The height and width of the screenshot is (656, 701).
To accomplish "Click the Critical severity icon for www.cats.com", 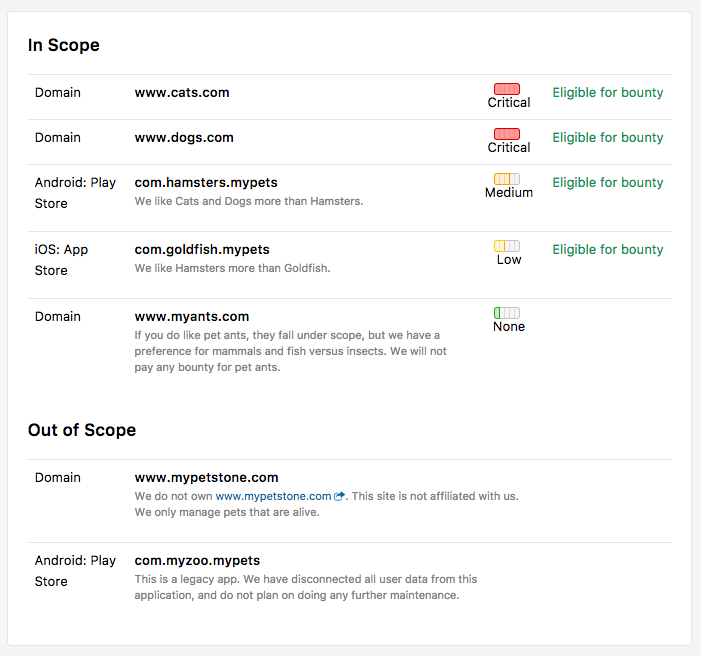I will 507,90.
